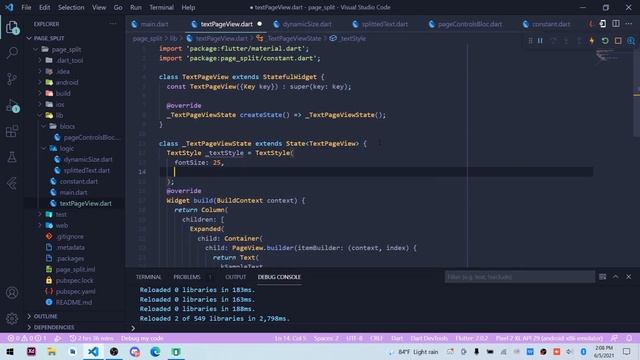Open Run and Debug view
Image resolution: width=640 pixels, height=360 pixels.
(x=12, y=106)
